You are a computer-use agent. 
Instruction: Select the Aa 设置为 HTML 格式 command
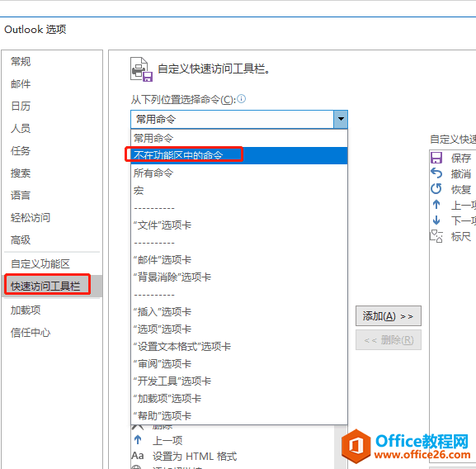click(184, 457)
